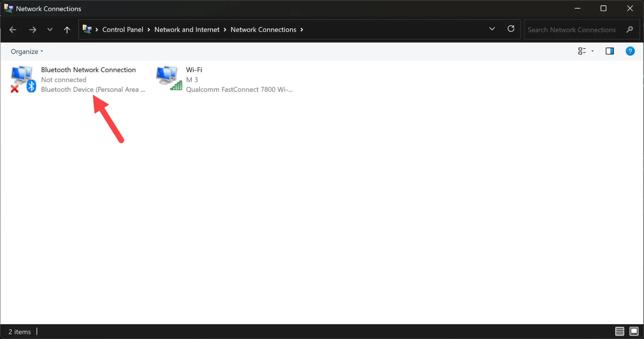Image resolution: width=644 pixels, height=339 pixels.
Task: Refresh the Network Connections list
Action: pyautogui.click(x=511, y=29)
